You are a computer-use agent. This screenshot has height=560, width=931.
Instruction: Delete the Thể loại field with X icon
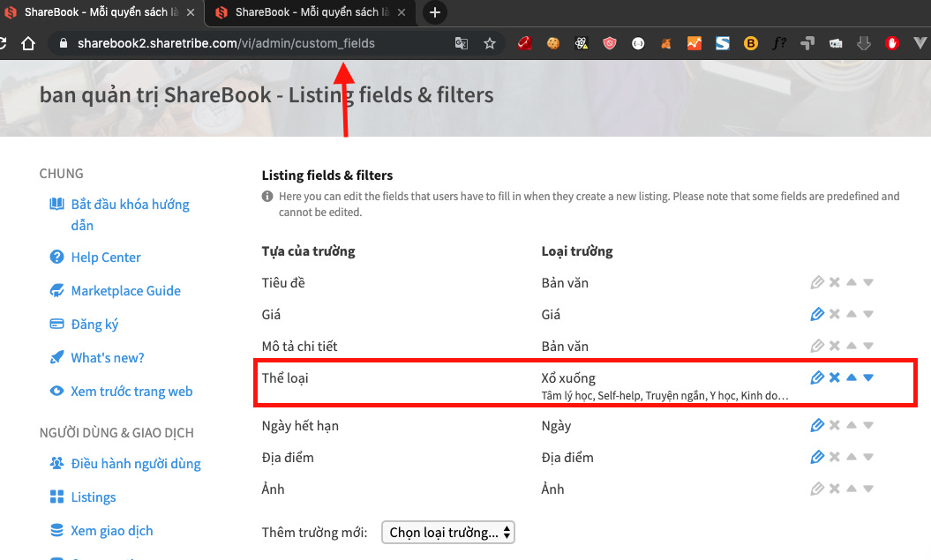[x=834, y=377]
